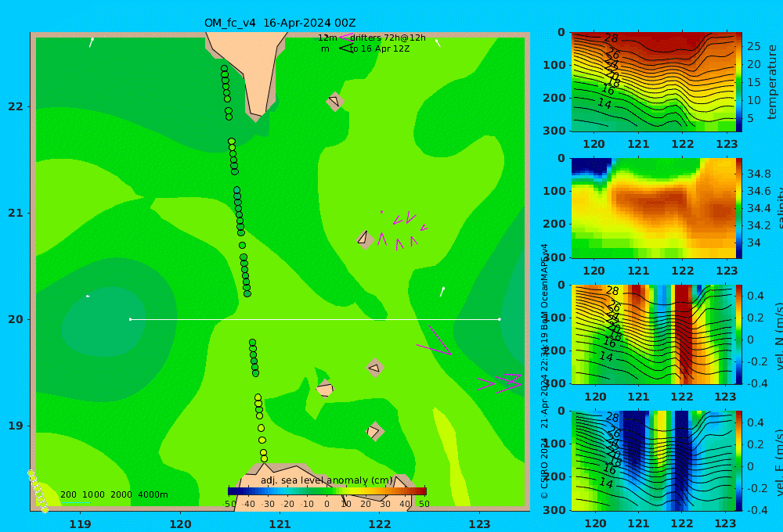The height and width of the screenshot is (532, 783).
Task: Click the 'drifters 72h@12h' legend text
Action: [x=388, y=38]
